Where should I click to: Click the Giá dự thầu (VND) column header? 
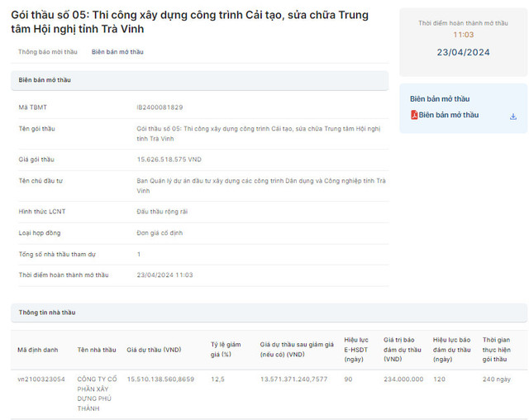point(155,350)
